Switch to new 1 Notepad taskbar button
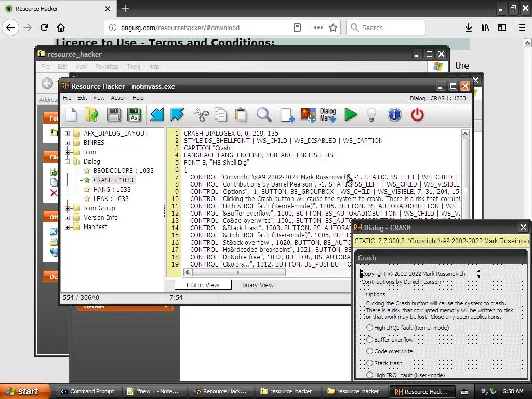Image resolution: width=532 pixels, height=399 pixels. 153,391
